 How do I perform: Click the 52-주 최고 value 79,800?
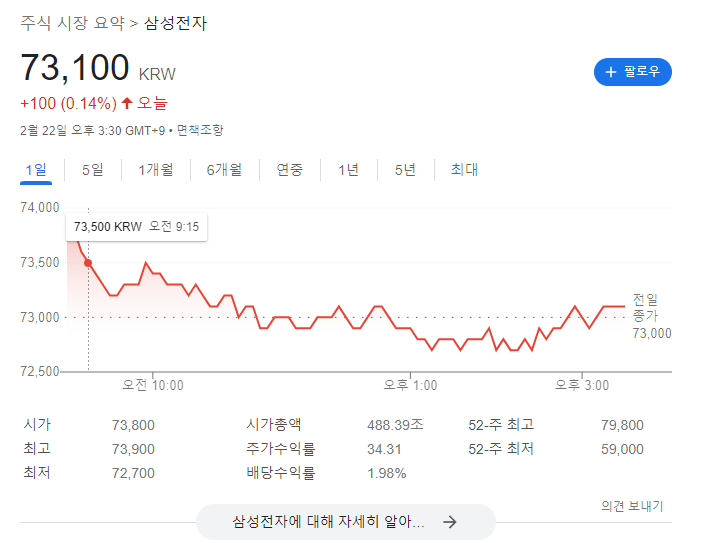pyautogui.click(x=622, y=425)
